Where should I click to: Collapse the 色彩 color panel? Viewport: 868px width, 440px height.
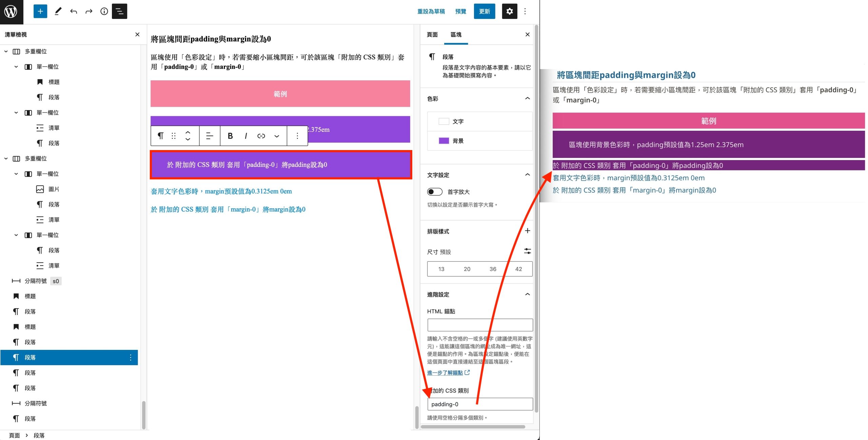(527, 99)
